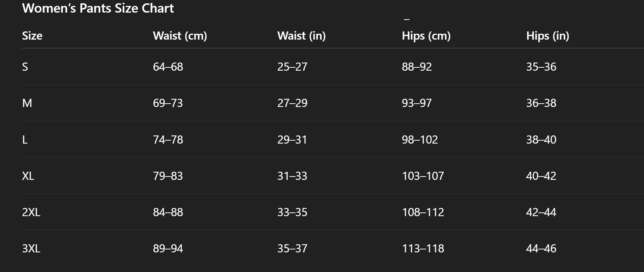
Task: Click the Women's Pants Size Chart heading
Action: (98, 8)
